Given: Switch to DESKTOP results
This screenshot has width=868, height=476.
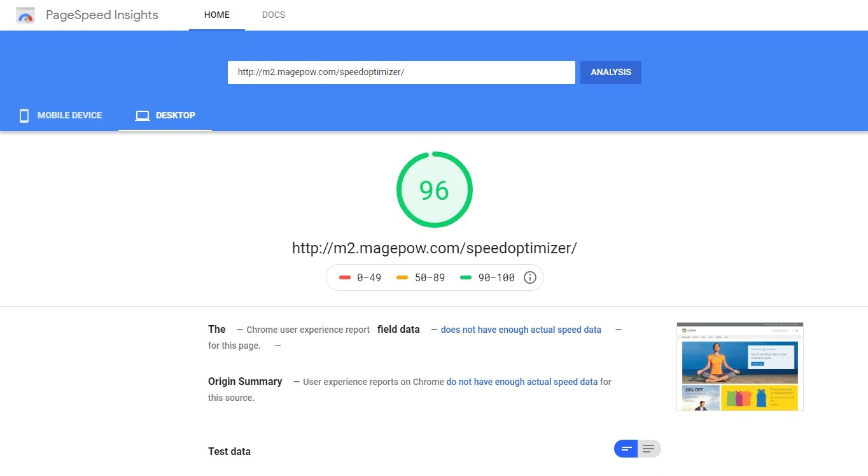Looking at the screenshot, I should (x=165, y=116).
